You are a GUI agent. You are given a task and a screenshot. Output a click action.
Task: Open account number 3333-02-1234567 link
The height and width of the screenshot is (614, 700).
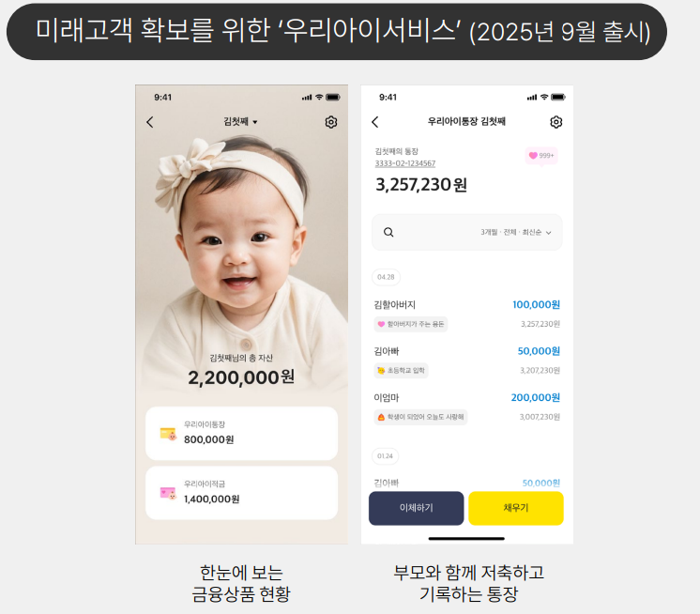pyautogui.click(x=405, y=163)
